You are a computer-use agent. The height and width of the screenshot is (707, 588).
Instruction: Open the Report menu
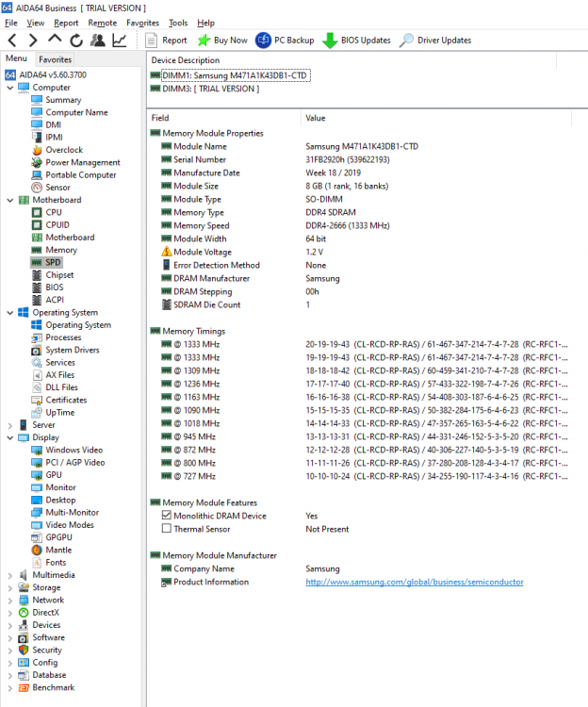coord(66,23)
